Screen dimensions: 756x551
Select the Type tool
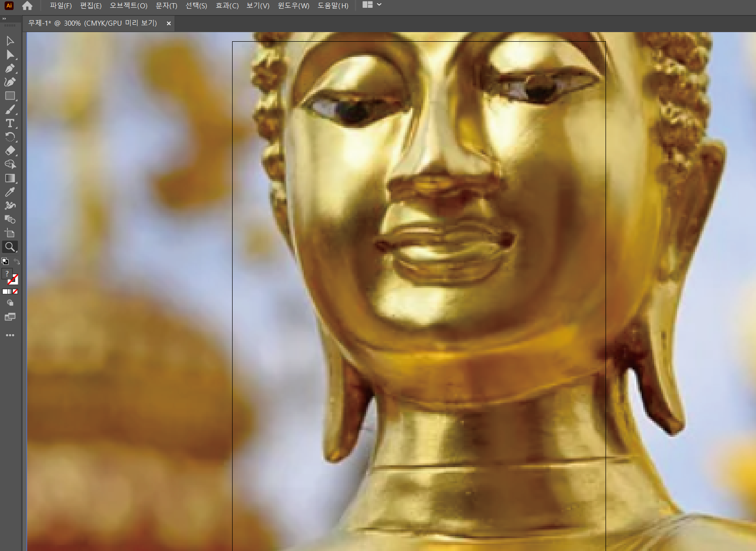[10, 123]
